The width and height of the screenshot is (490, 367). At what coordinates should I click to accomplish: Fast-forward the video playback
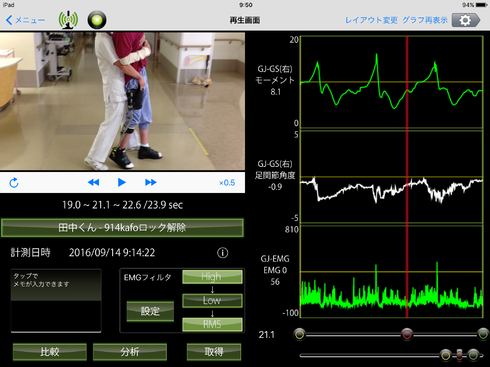(151, 182)
